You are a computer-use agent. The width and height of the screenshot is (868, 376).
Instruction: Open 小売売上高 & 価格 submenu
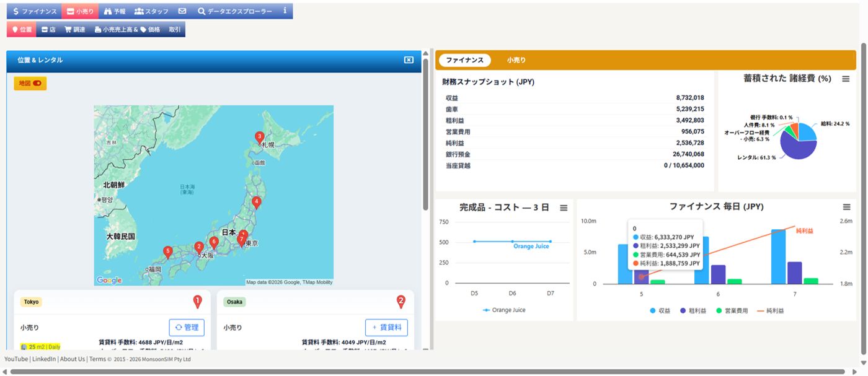127,29
